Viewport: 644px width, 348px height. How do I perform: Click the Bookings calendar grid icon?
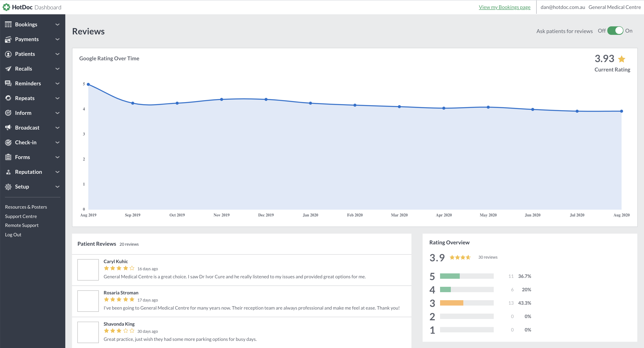[x=8, y=25]
